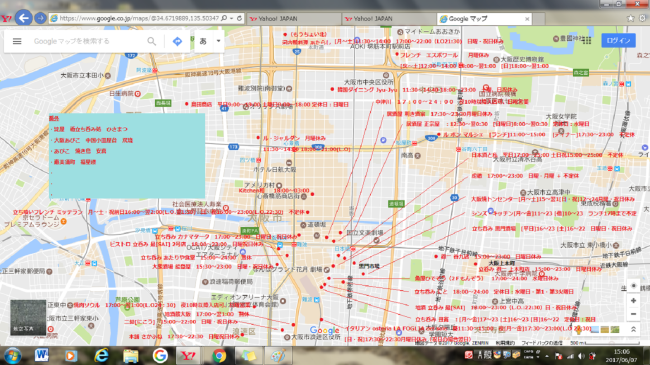This screenshot has width=650, height=365.
Task: Click the magnifier search icon in Maps
Action: [152, 41]
